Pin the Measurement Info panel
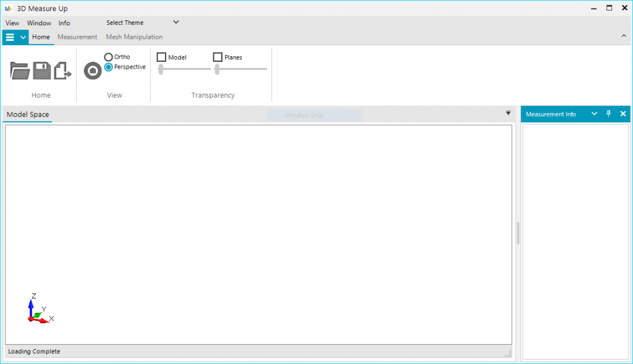633x364 pixels. tap(608, 114)
